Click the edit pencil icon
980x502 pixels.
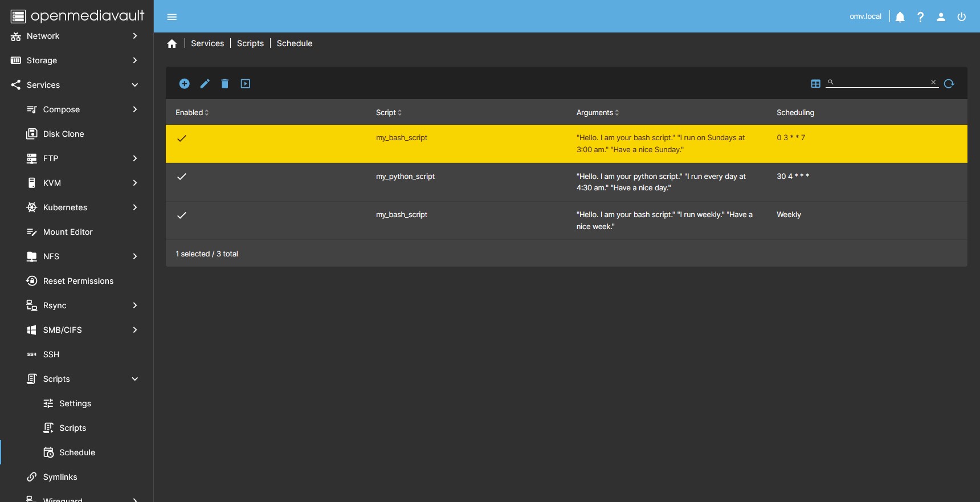point(205,84)
